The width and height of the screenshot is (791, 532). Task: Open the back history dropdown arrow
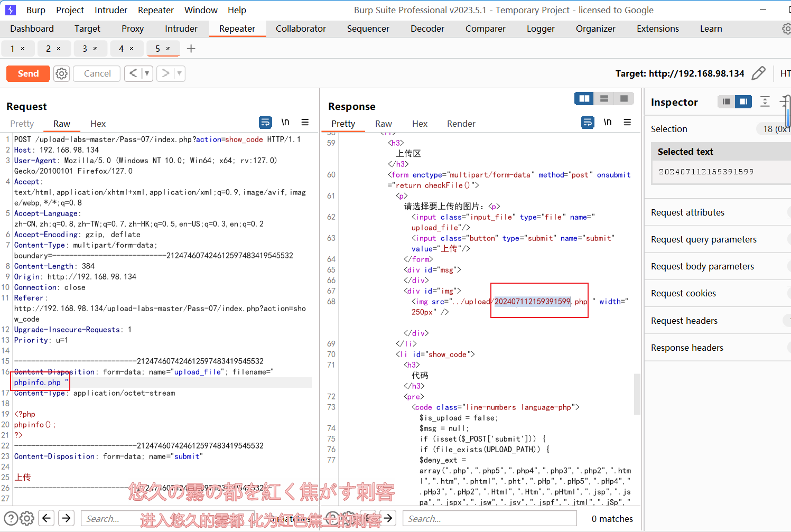(x=147, y=73)
